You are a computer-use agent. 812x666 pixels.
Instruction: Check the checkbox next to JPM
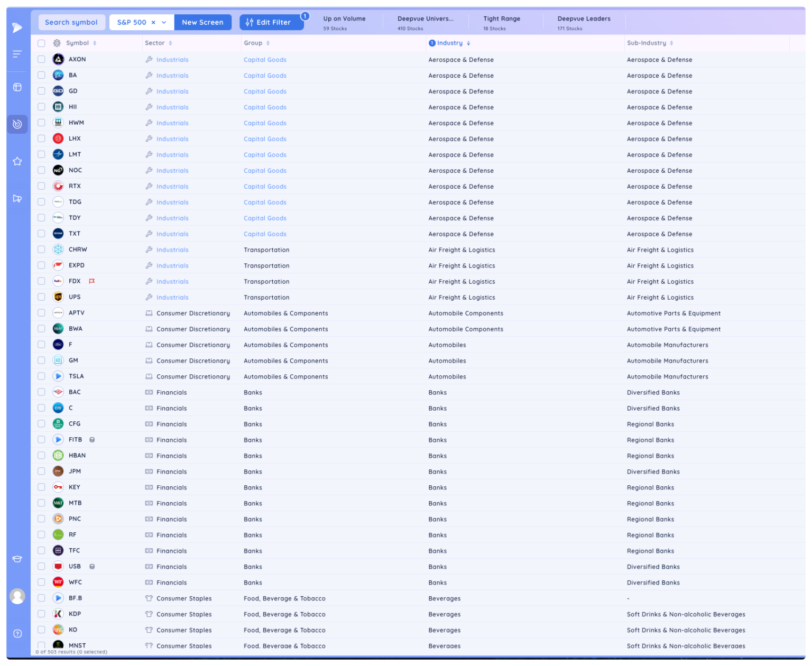tap(41, 471)
